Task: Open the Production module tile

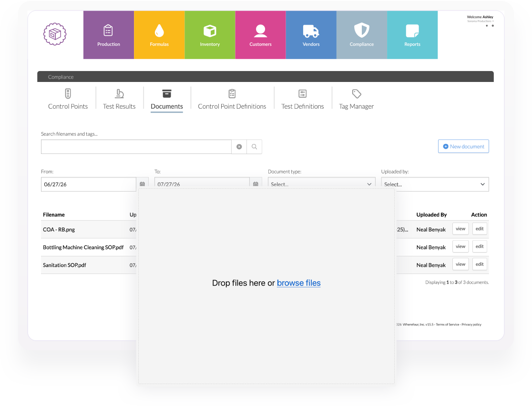Action: pyautogui.click(x=109, y=35)
